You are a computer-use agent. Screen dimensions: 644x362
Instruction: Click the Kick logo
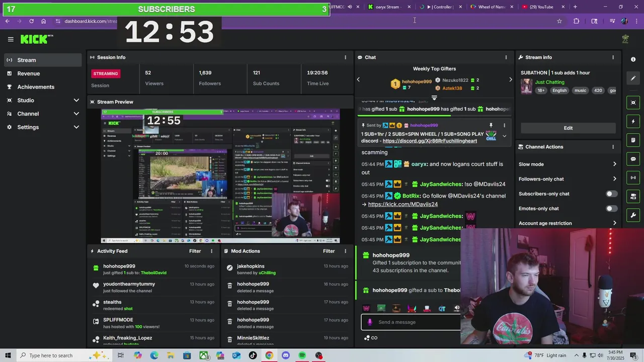(36, 39)
